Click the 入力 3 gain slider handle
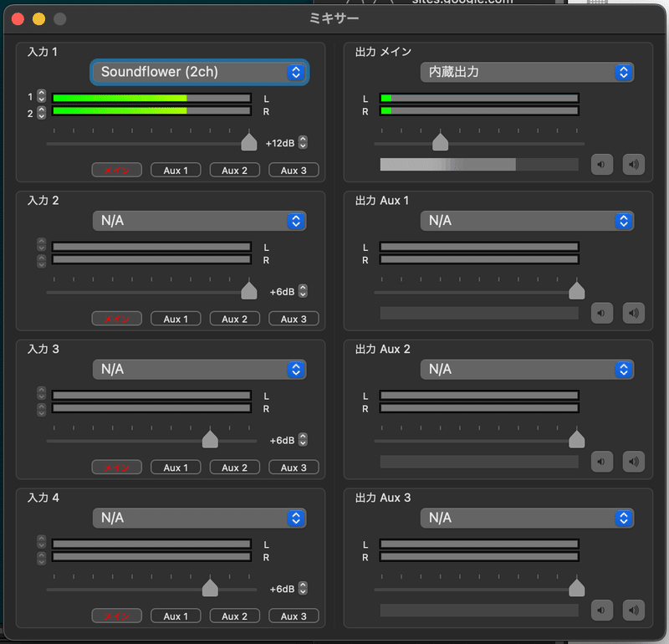 pyautogui.click(x=210, y=439)
